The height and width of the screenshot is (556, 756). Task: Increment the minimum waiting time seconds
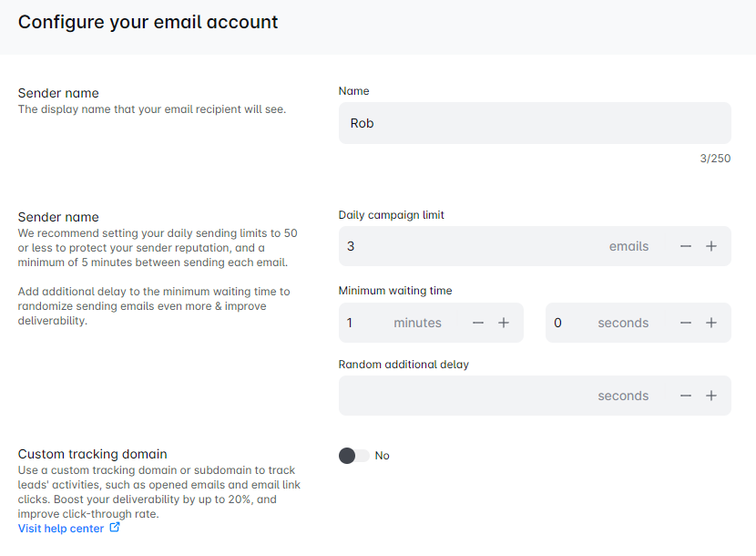coord(711,323)
